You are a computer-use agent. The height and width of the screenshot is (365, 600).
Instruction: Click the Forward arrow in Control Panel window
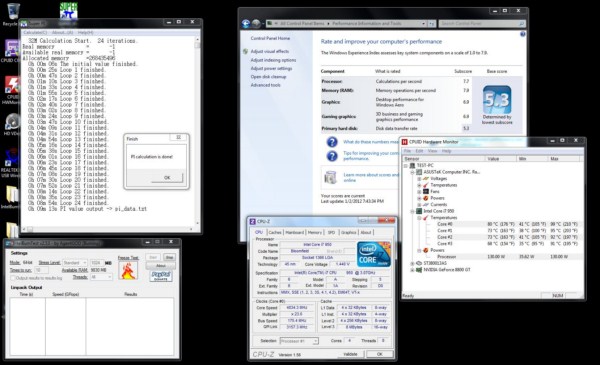pos(256,24)
